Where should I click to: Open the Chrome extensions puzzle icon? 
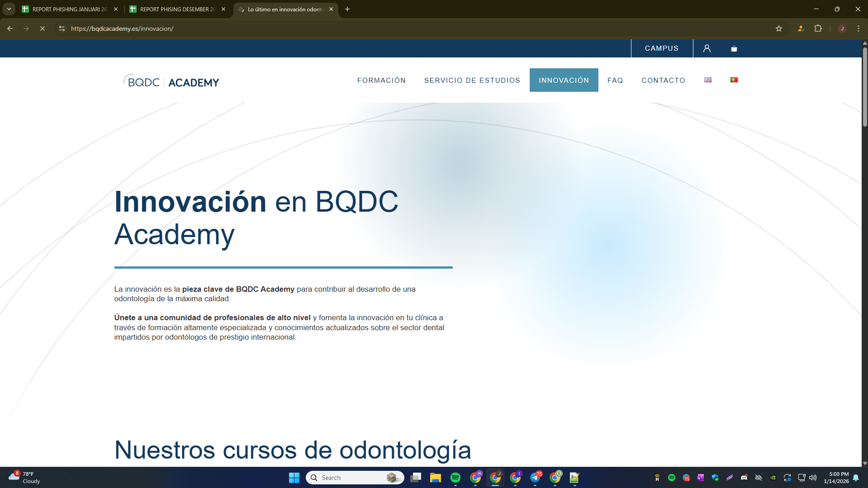coord(818,28)
